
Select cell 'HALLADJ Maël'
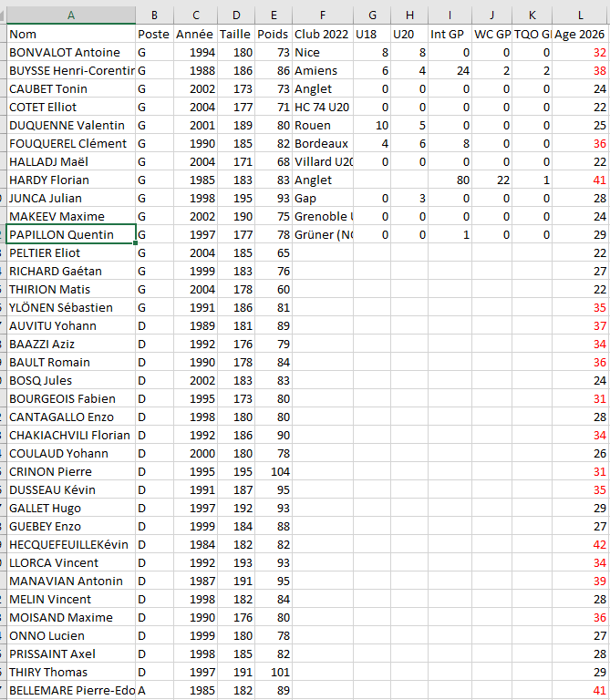tap(71, 161)
